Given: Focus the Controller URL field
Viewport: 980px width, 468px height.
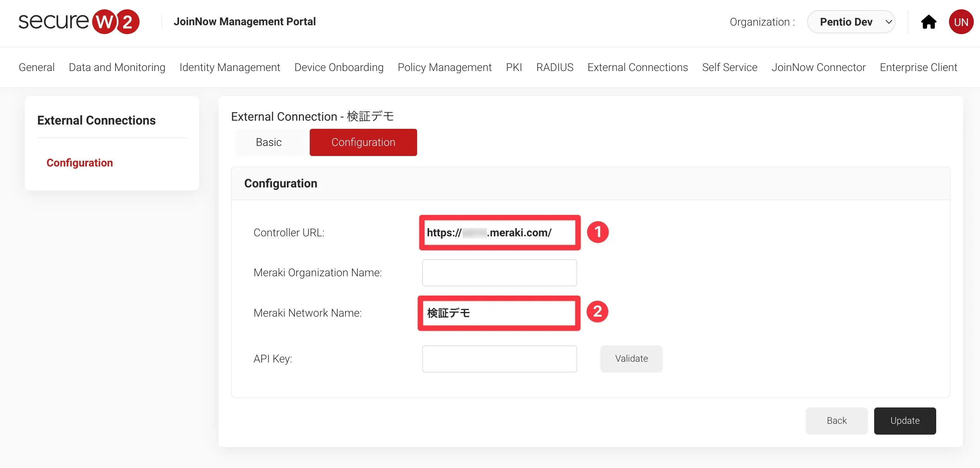Looking at the screenshot, I should tap(499, 233).
